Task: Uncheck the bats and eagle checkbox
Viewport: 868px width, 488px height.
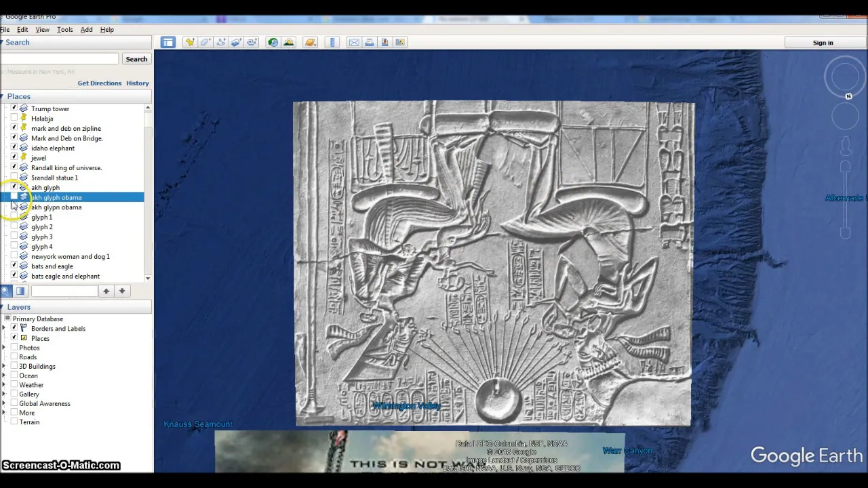Action: pos(14,266)
